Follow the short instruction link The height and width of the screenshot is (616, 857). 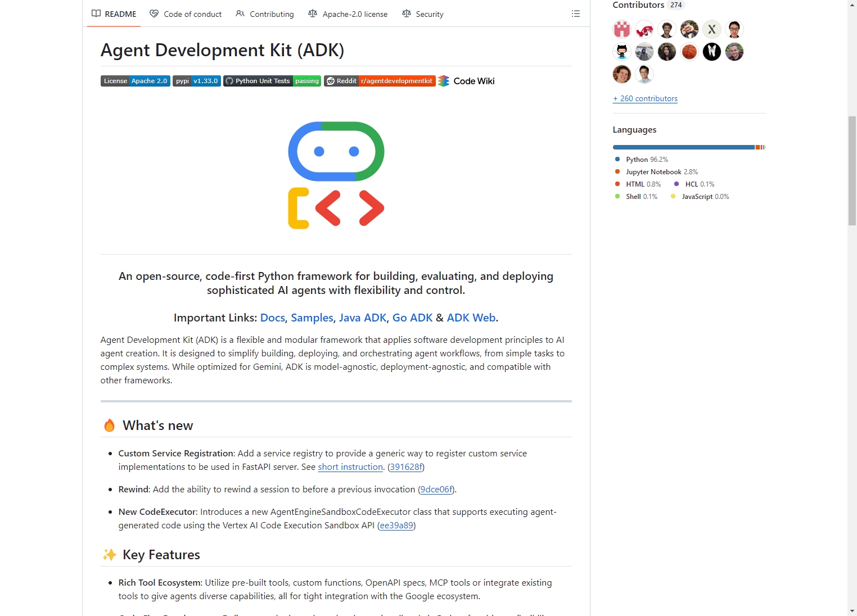[x=350, y=467]
